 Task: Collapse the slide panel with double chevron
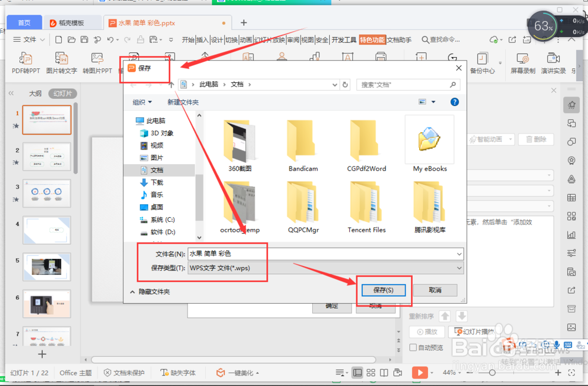point(11,94)
